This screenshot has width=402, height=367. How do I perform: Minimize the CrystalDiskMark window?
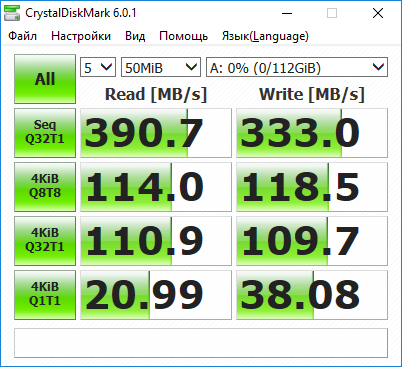287,13
